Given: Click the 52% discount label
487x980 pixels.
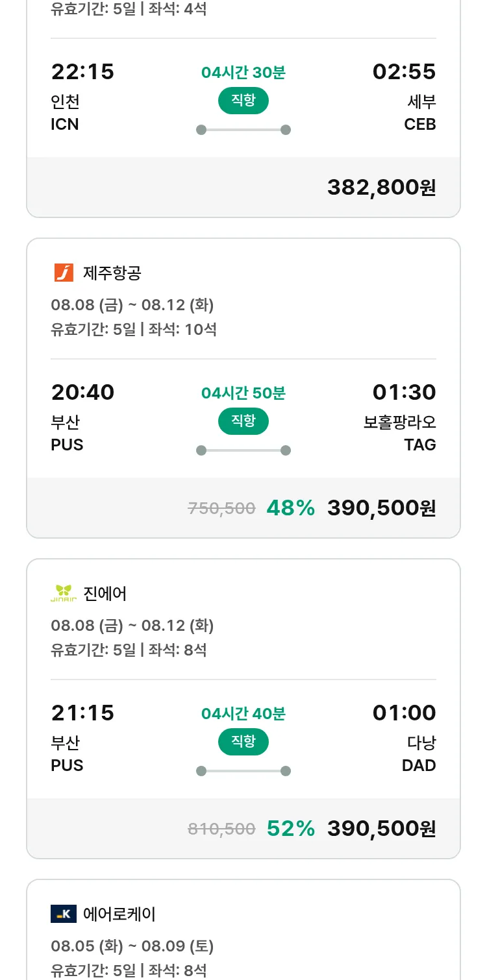Looking at the screenshot, I should click(x=290, y=829).
